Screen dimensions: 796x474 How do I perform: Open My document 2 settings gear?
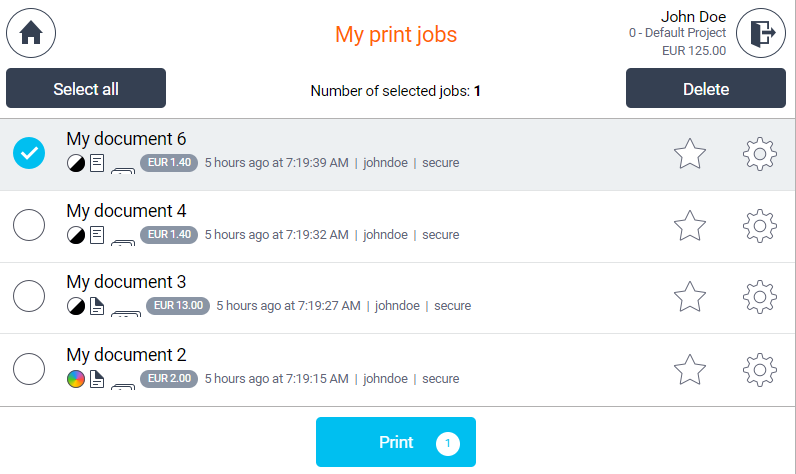(760, 370)
